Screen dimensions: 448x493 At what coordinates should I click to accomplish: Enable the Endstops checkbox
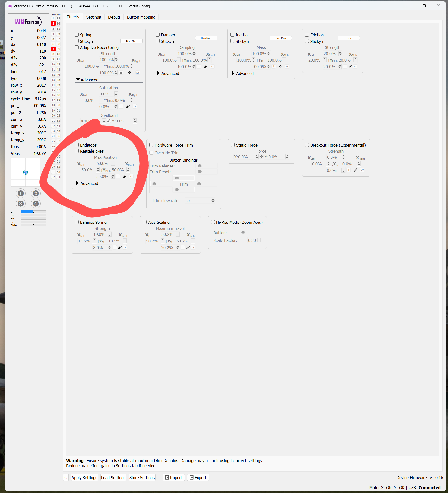point(77,145)
